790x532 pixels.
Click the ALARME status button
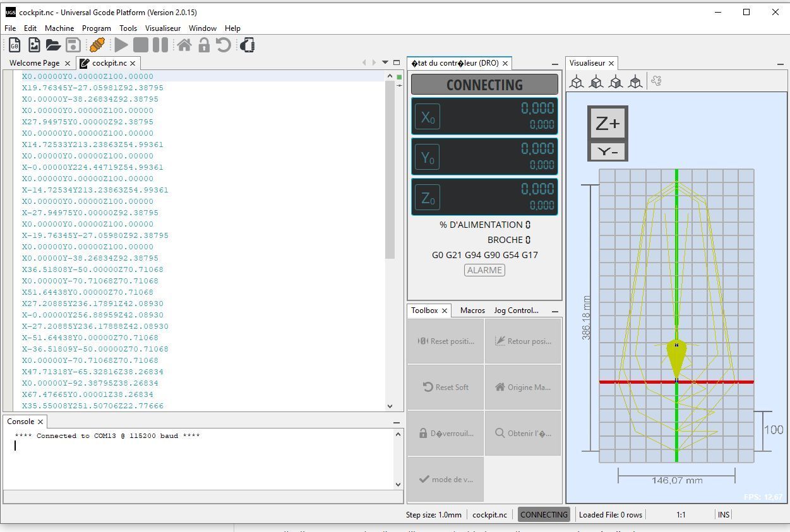(x=484, y=270)
